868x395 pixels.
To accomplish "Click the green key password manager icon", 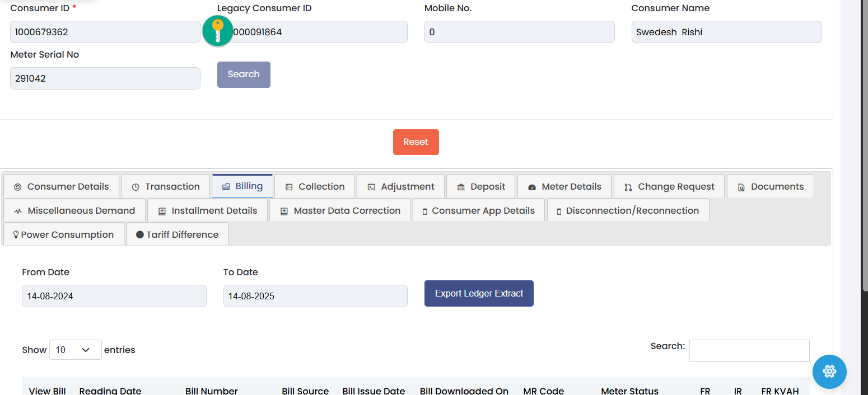I will coord(217,31).
